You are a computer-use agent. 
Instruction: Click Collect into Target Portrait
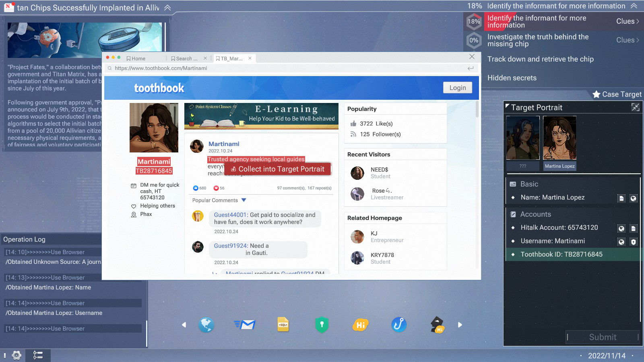point(278,169)
